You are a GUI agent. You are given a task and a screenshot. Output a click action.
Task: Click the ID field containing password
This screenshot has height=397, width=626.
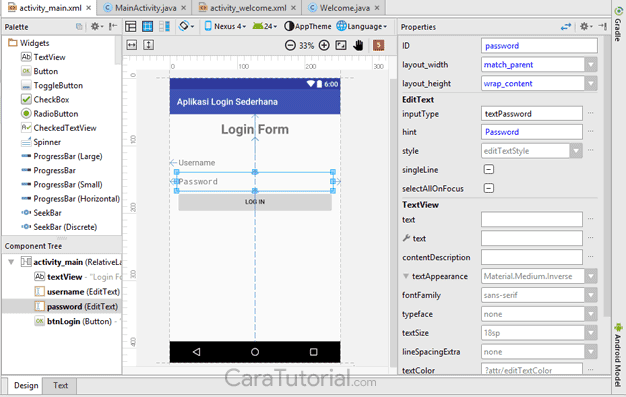click(x=539, y=46)
